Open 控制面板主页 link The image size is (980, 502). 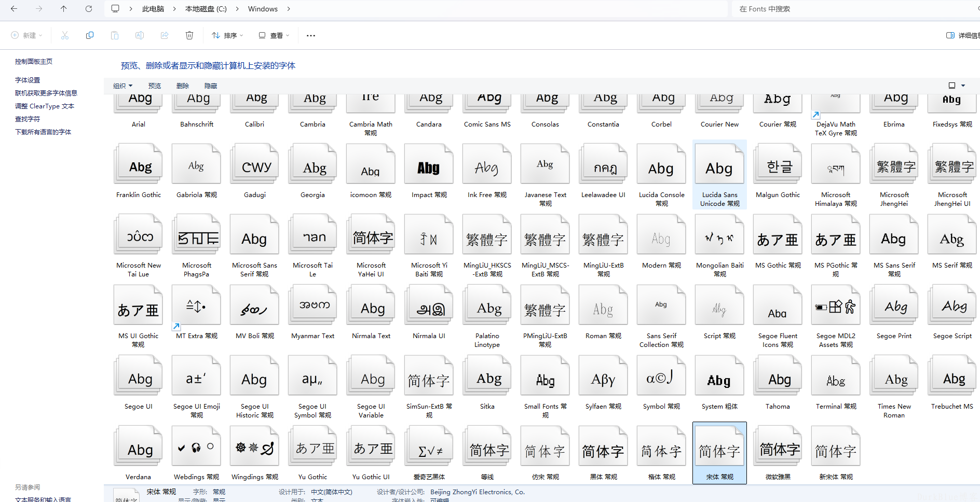[34, 61]
